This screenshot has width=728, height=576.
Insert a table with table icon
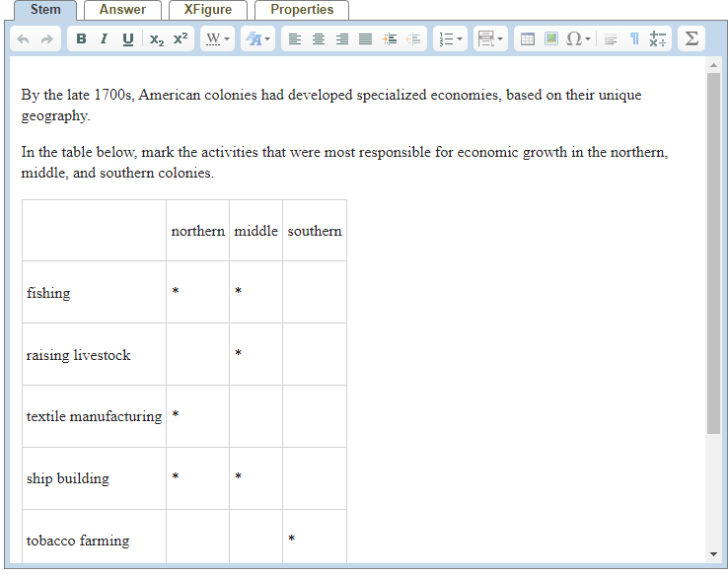[x=528, y=39]
